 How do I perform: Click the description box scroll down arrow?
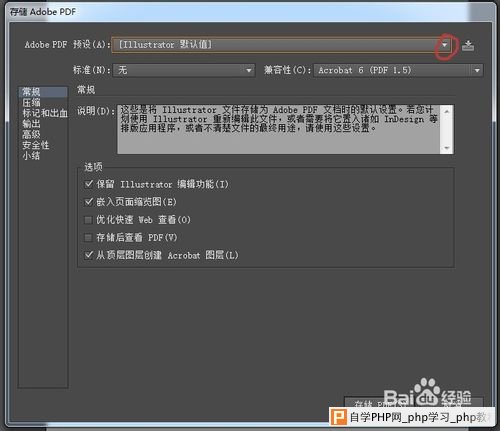447,148
